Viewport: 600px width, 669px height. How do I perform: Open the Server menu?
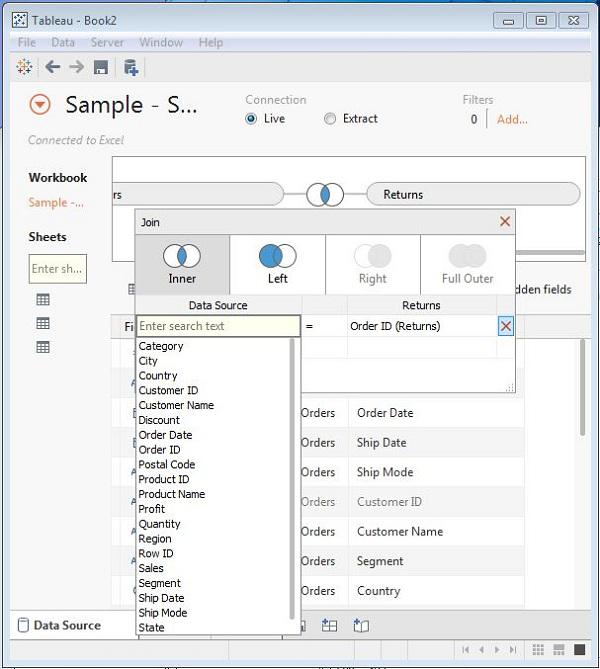coord(107,43)
